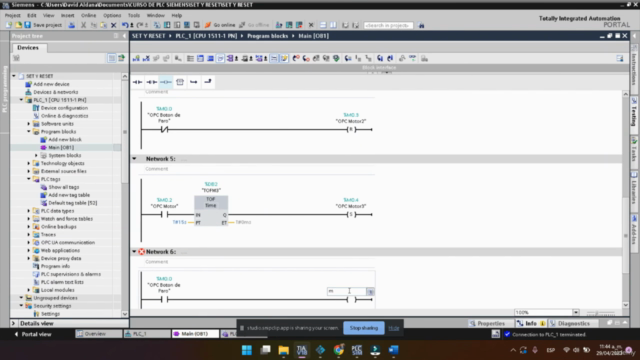The width and height of the screenshot is (640, 360).
Task: Select the open branch favorite
Action: [x=194, y=82]
